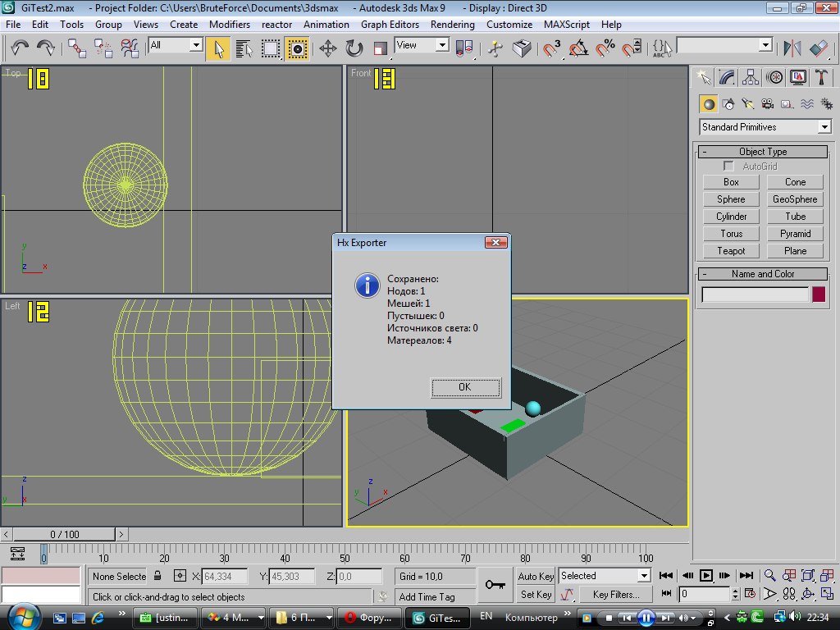Click the Undo arrow icon
The height and width of the screenshot is (630, 840).
(20, 48)
